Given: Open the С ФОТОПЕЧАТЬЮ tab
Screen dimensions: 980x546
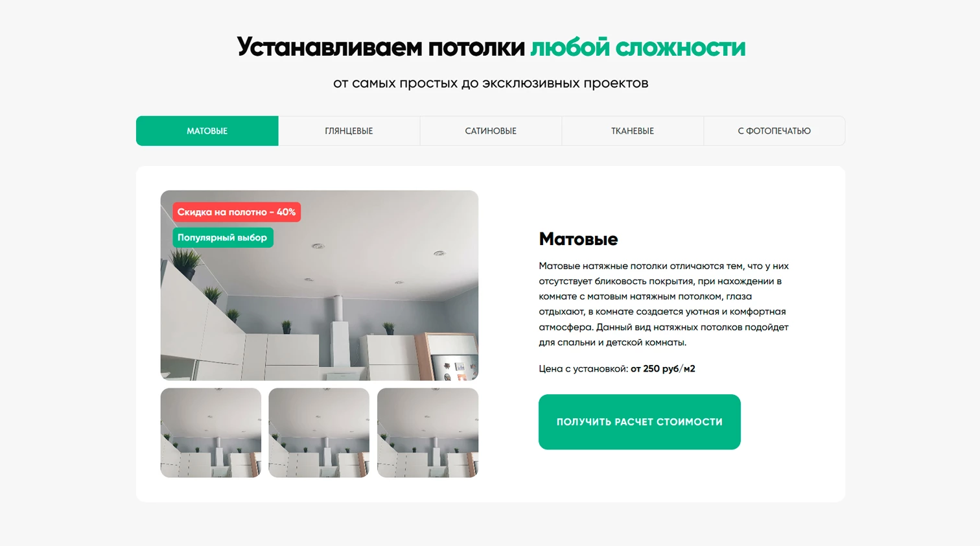Looking at the screenshot, I should tap(774, 131).
